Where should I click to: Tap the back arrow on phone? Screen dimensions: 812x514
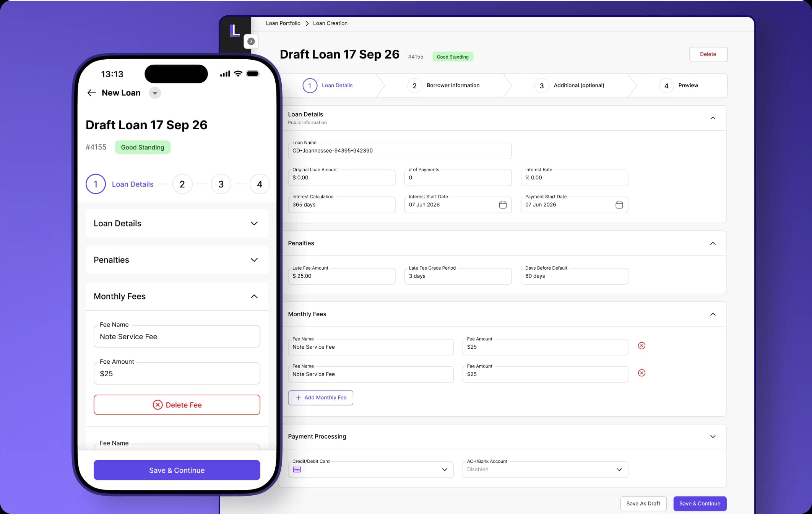[91, 93]
